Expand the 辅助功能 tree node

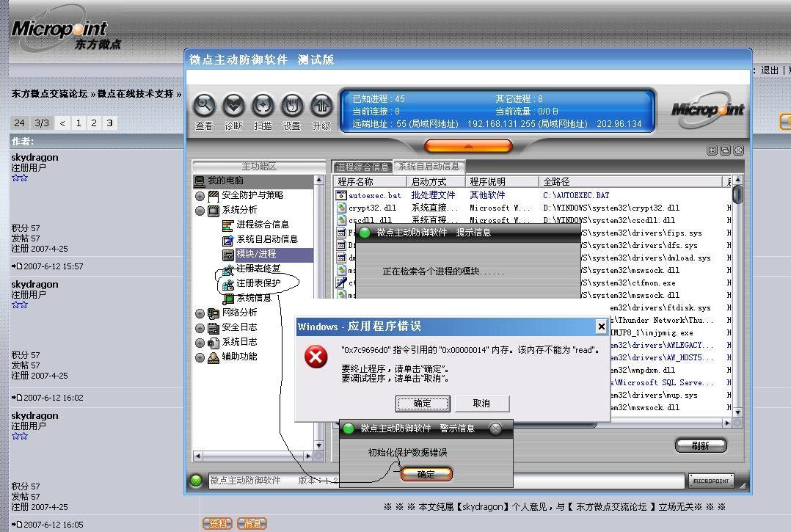pyautogui.click(x=200, y=357)
